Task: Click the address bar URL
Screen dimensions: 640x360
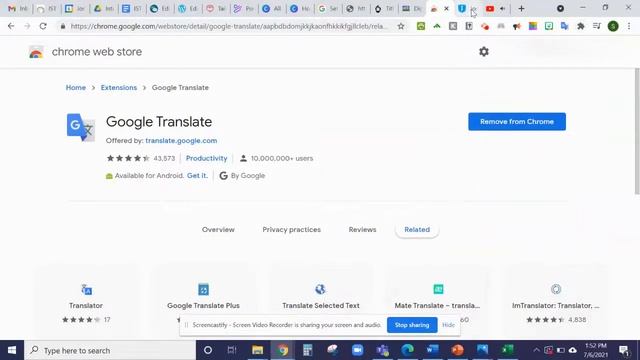Action: coord(229,26)
